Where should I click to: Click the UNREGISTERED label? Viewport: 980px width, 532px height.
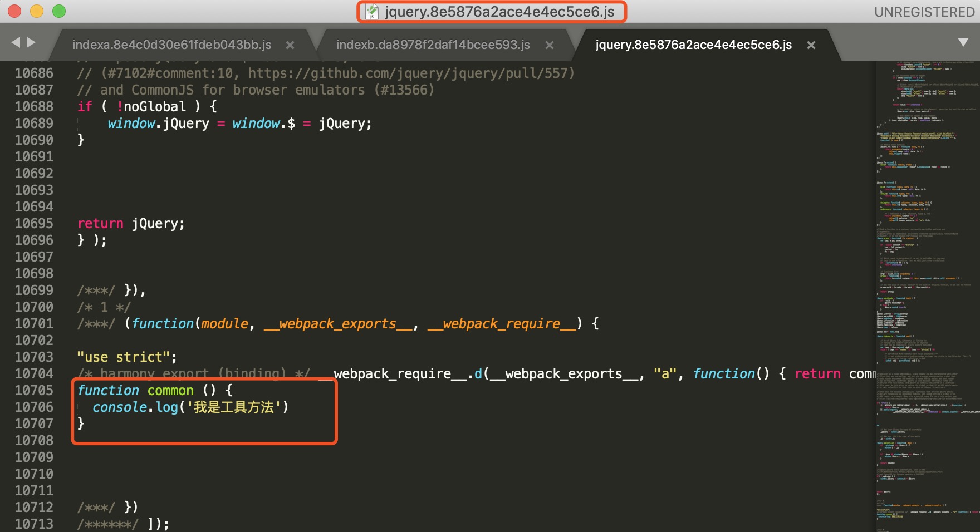(x=924, y=12)
